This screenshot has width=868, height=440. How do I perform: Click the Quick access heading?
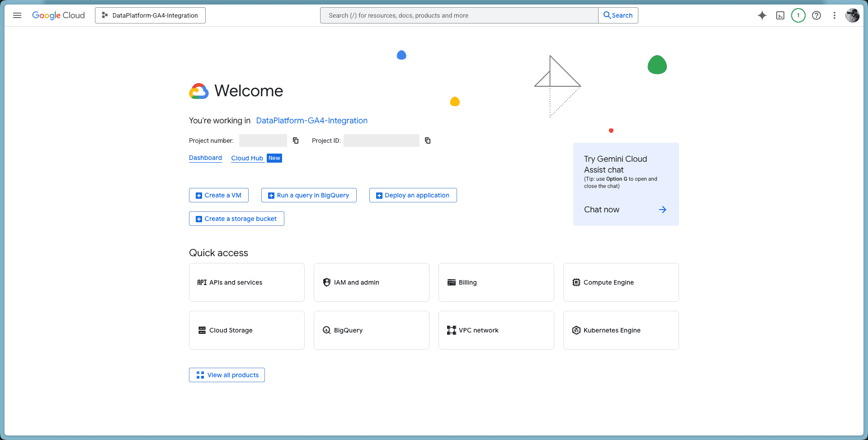click(x=218, y=253)
